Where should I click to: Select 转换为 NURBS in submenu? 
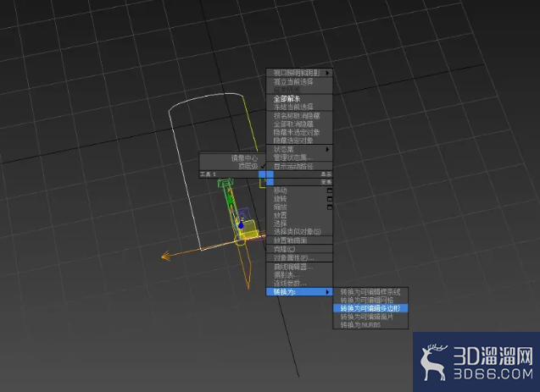click(x=370, y=325)
